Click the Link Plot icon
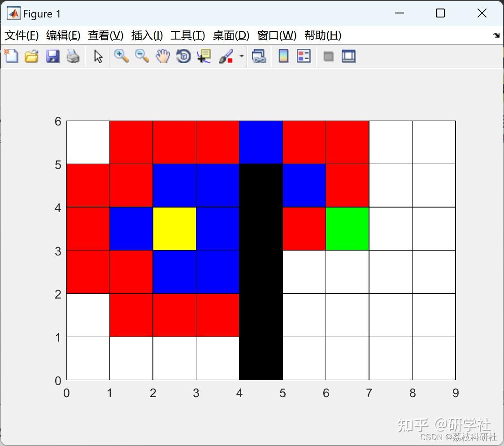Viewport: 504px width, 446px height. tap(259, 56)
